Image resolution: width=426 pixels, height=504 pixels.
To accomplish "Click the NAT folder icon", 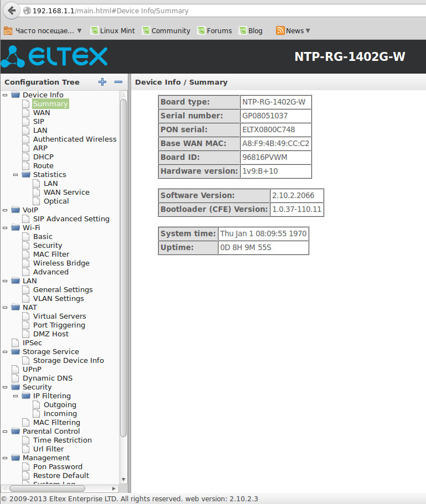I will [x=15, y=307].
